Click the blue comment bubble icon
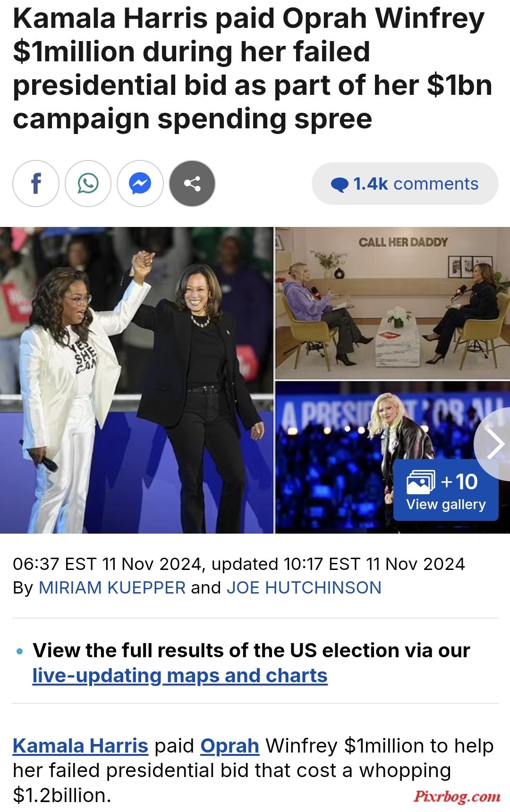The width and height of the screenshot is (510, 812). pyautogui.click(x=339, y=184)
